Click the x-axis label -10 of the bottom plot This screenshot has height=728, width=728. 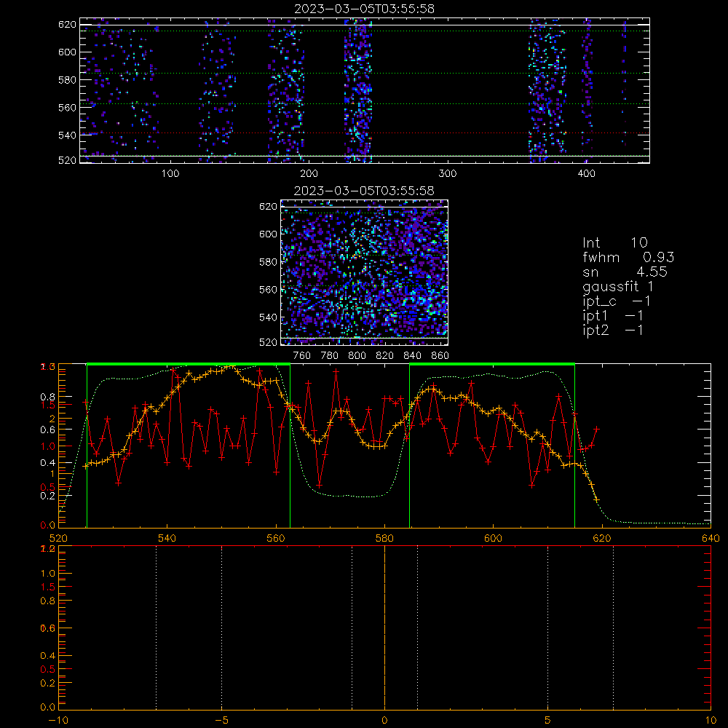[58, 720]
